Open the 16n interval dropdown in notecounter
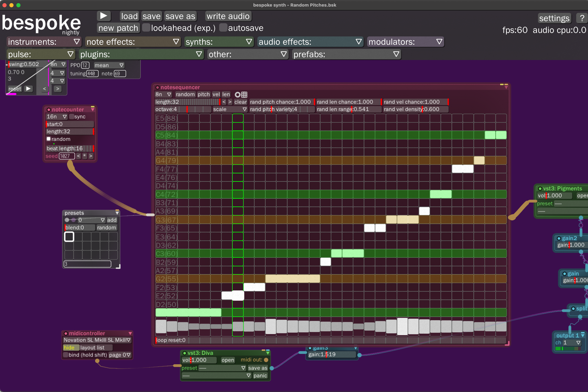 (x=56, y=117)
